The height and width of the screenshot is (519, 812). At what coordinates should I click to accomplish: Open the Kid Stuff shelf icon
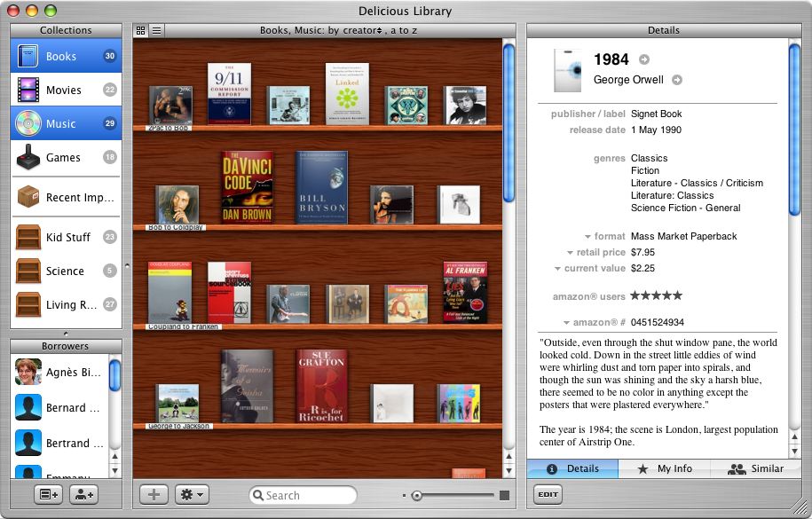28,237
